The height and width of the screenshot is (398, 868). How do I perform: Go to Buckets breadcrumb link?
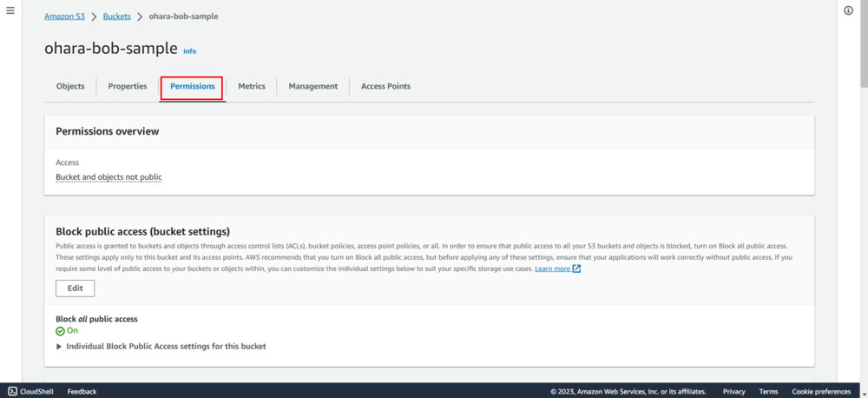(117, 17)
